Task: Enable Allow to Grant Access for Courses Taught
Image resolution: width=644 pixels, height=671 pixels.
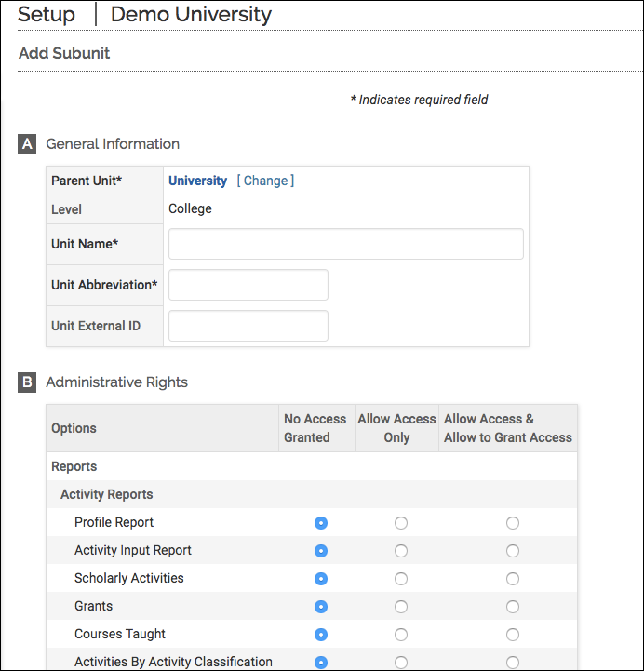Action: tap(513, 635)
